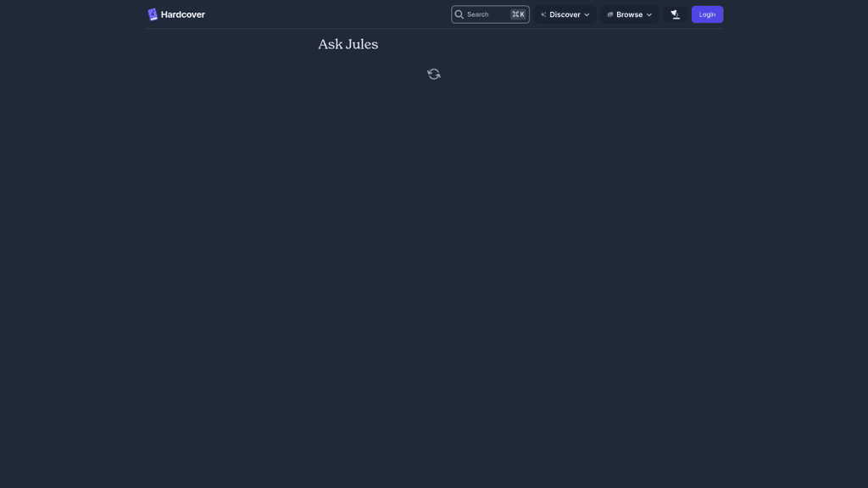Click the compass icon on the Discover button

coord(542,14)
